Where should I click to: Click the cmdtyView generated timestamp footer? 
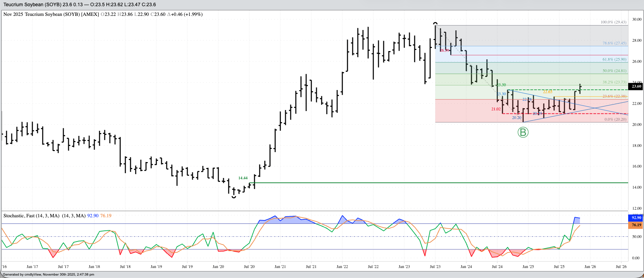coord(48,275)
